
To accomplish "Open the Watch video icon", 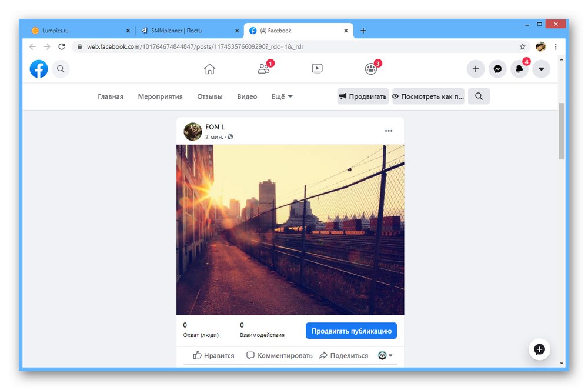I will point(318,69).
